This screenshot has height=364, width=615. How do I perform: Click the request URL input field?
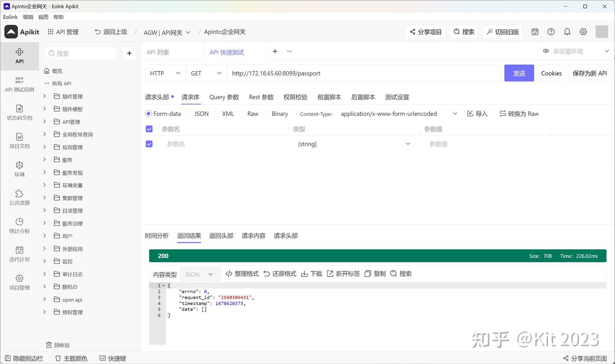pos(364,73)
